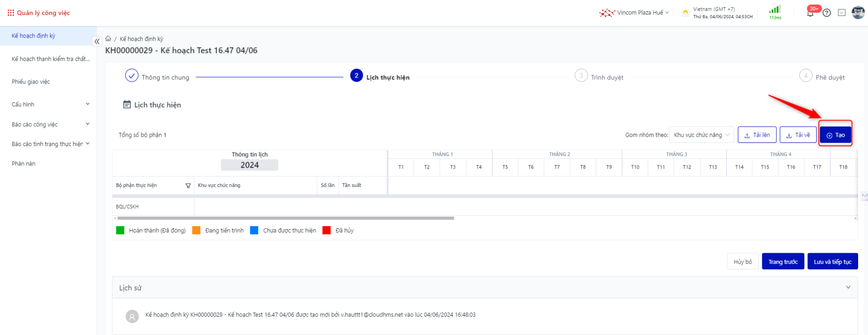Open the notifications bell icon
Image resolution: width=868 pixels, height=335 pixels.
pos(810,13)
